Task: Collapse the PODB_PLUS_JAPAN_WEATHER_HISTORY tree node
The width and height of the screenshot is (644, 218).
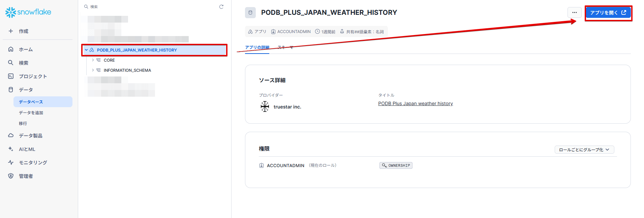Action: click(x=86, y=50)
